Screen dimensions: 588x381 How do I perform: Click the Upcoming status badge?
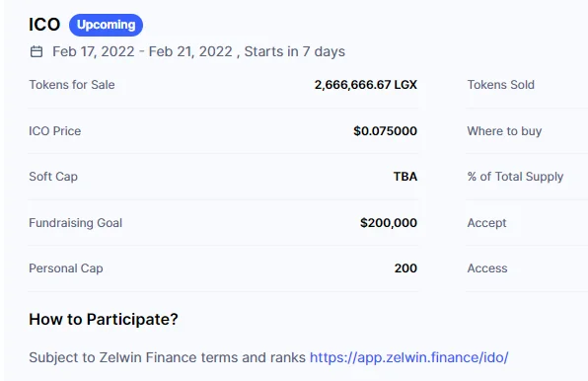(106, 25)
